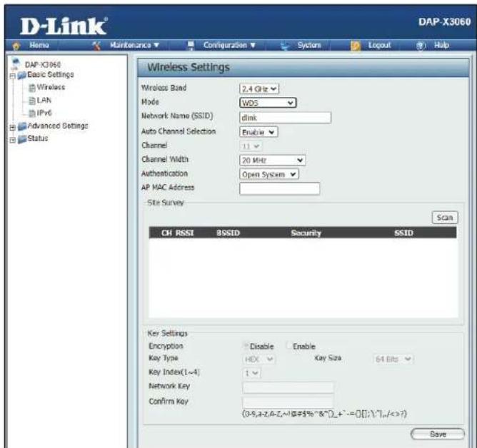Image resolution: width=477 pixels, height=448 pixels.
Task: Click the CH column header
Action: [x=166, y=233]
